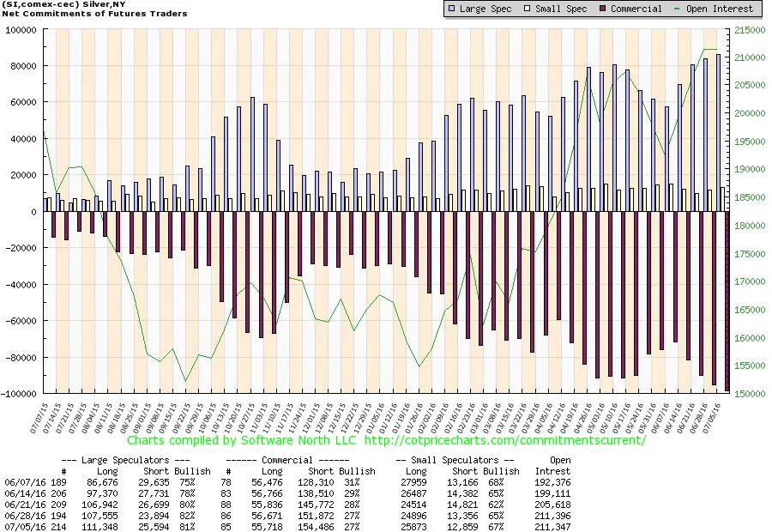This screenshot has width=772, height=532.
Task: Click the Small Spec legend color swatch
Action: [x=528, y=9]
